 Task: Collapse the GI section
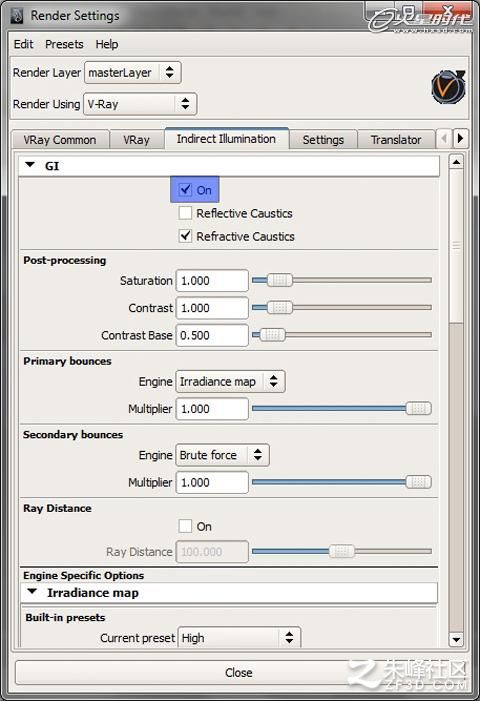point(30,165)
